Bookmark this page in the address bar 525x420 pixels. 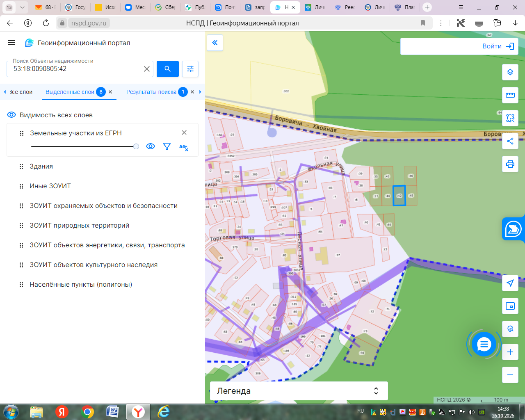coord(423,23)
